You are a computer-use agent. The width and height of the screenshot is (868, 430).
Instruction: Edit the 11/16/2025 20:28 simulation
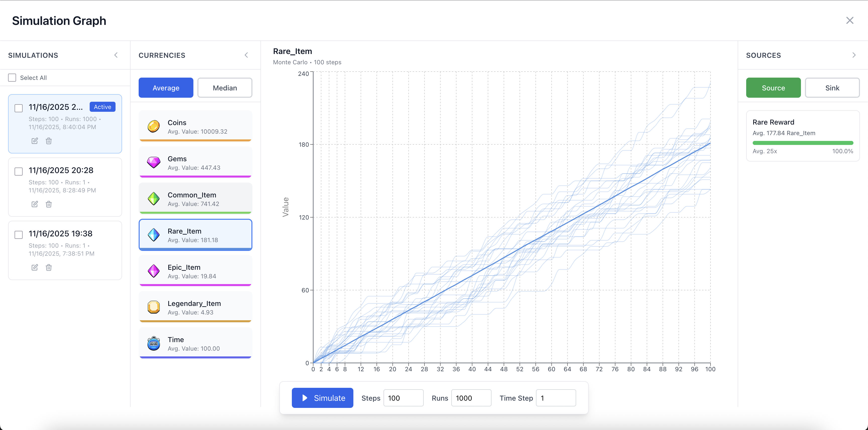35,204
